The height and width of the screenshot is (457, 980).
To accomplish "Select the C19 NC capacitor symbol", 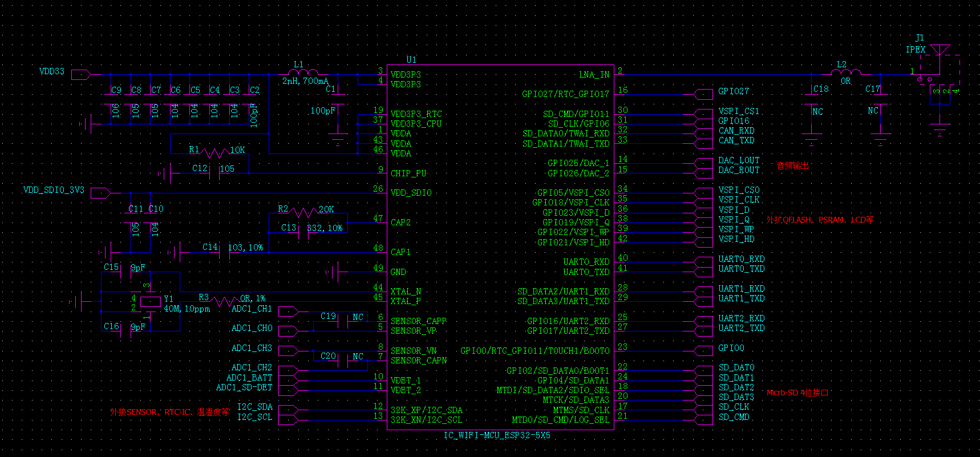I will (x=343, y=321).
